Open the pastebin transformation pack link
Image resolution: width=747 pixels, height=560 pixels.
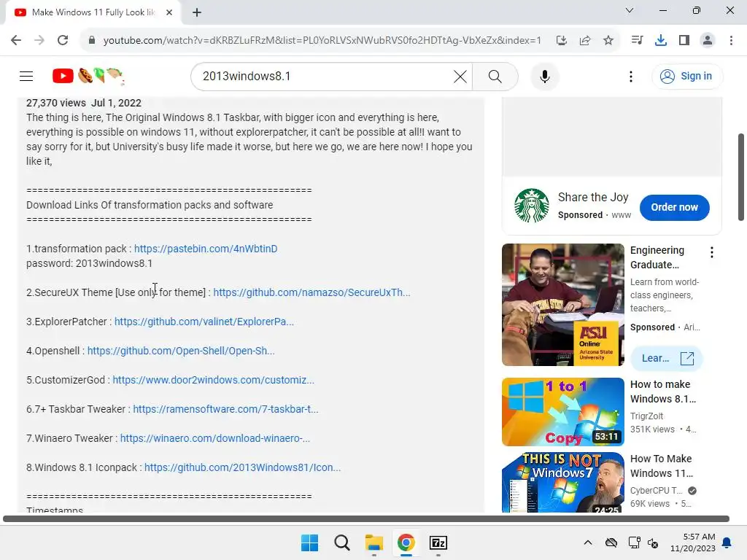point(206,249)
